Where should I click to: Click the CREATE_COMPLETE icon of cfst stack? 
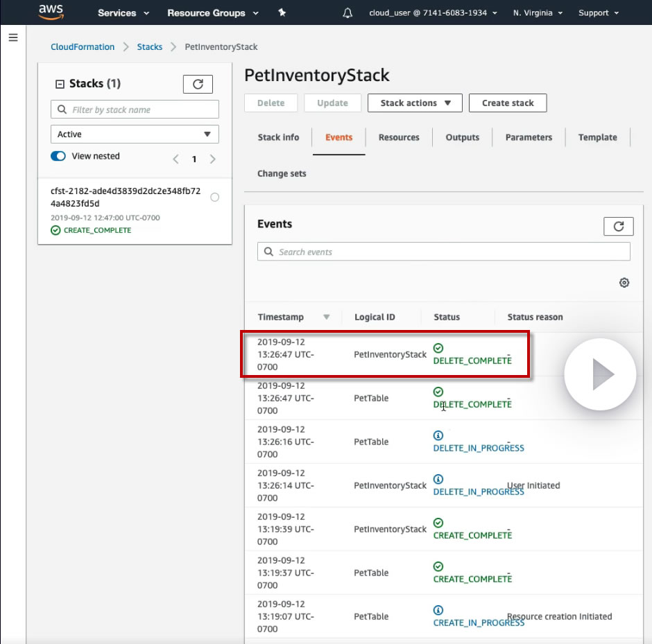pyautogui.click(x=55, y=230)
